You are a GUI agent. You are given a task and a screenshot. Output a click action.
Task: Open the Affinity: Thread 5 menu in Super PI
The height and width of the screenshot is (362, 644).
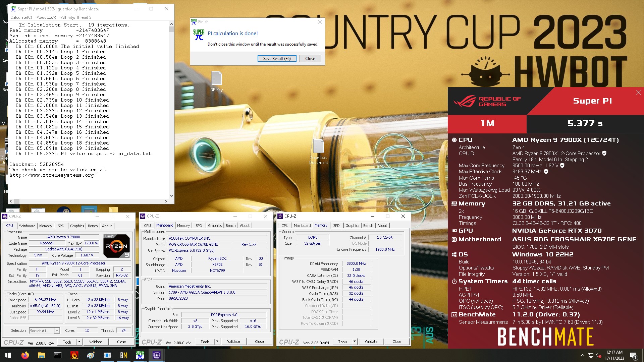click(x=76, y=17)
